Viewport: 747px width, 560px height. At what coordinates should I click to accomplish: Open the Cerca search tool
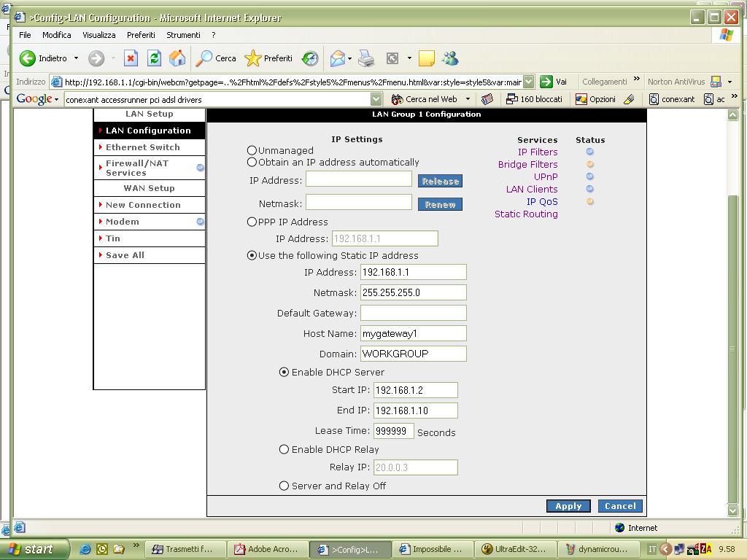[217, 58]
